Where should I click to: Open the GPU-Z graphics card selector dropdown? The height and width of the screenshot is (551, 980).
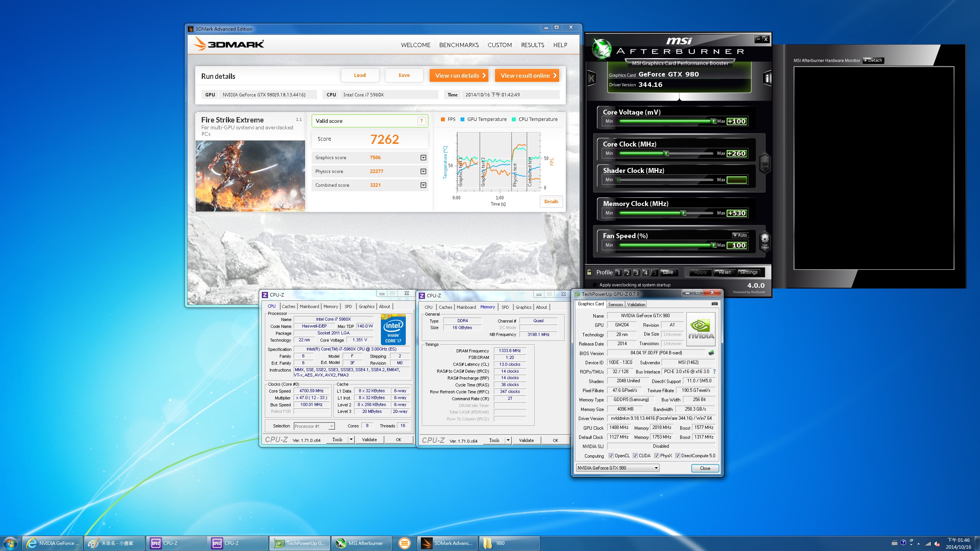pyautogui.click(x=617, y=468)
